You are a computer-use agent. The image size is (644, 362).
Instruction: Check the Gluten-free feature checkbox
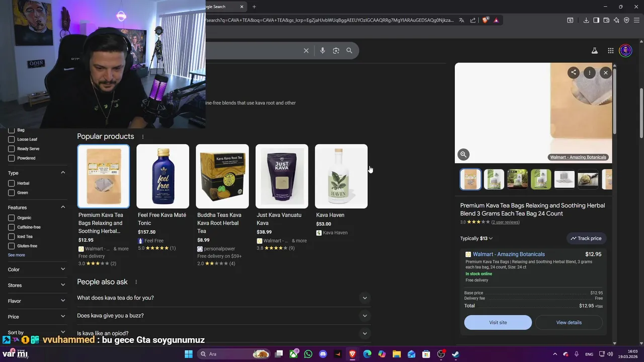11,246
